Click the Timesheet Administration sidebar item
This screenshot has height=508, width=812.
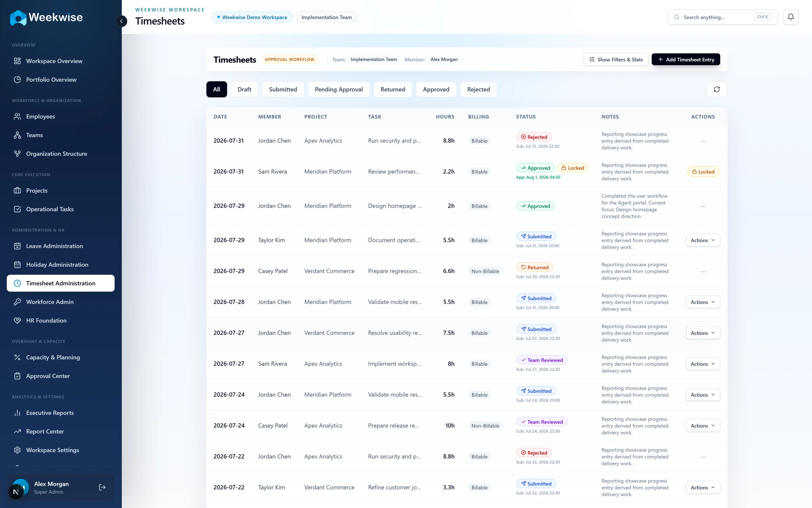tap(61, 283)
